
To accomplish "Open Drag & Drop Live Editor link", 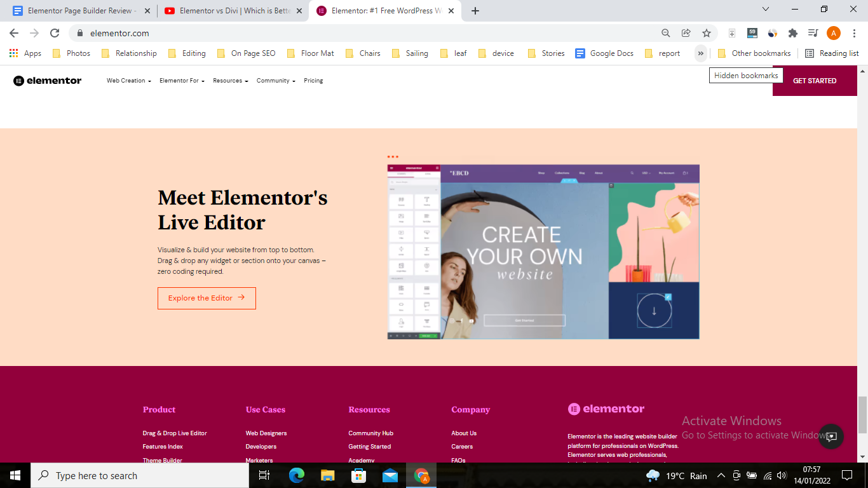I will [x=175, y=433].
